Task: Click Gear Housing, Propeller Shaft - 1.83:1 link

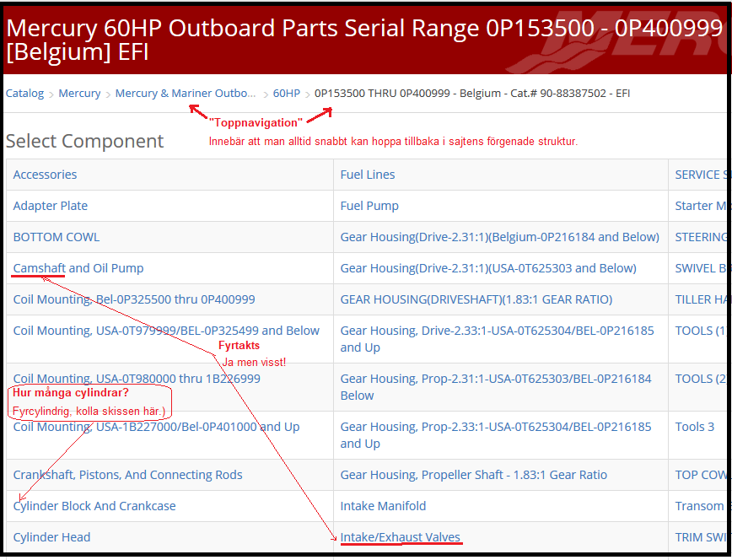Action: pos(473,475)
